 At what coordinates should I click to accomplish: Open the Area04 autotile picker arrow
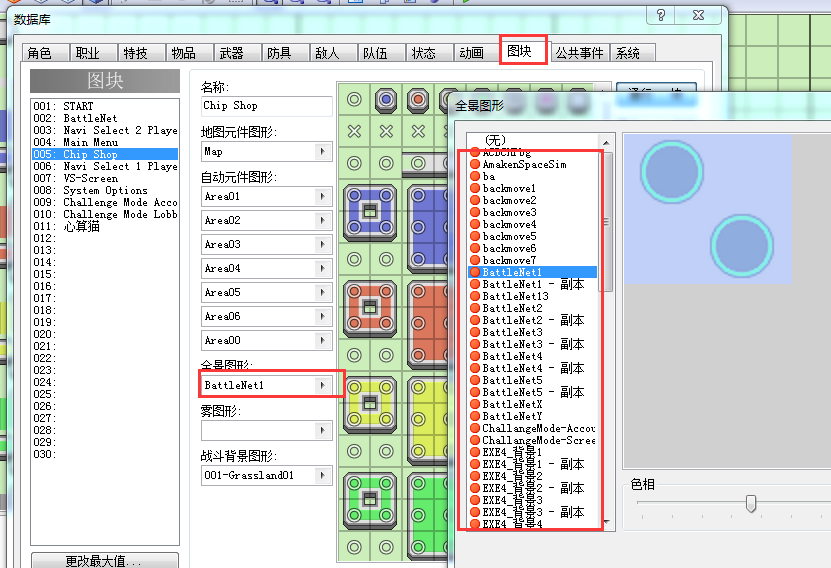click(323, 269)
